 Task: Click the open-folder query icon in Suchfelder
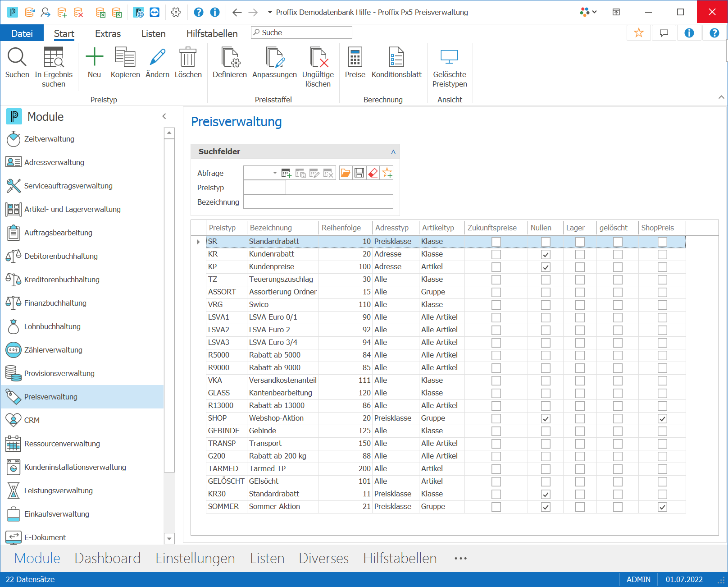coord(346,173)
